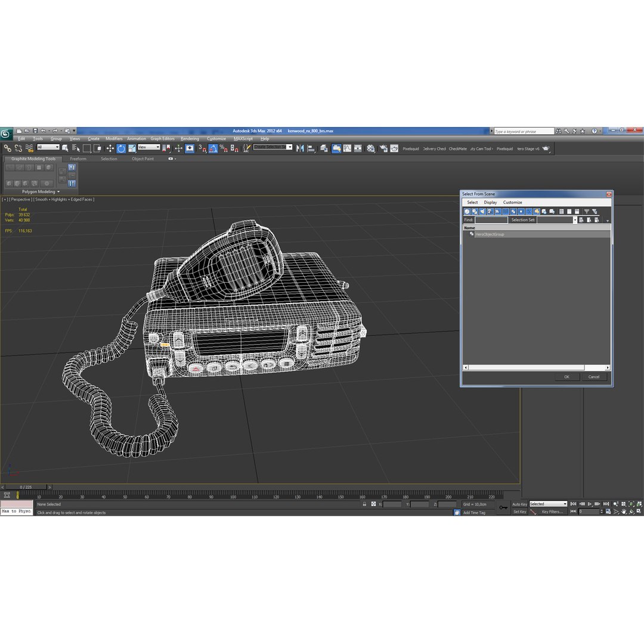The width and height of the screenshot is (644, 644).
Task: Click the time slider at 0 / 225
Action: (26, 487)
